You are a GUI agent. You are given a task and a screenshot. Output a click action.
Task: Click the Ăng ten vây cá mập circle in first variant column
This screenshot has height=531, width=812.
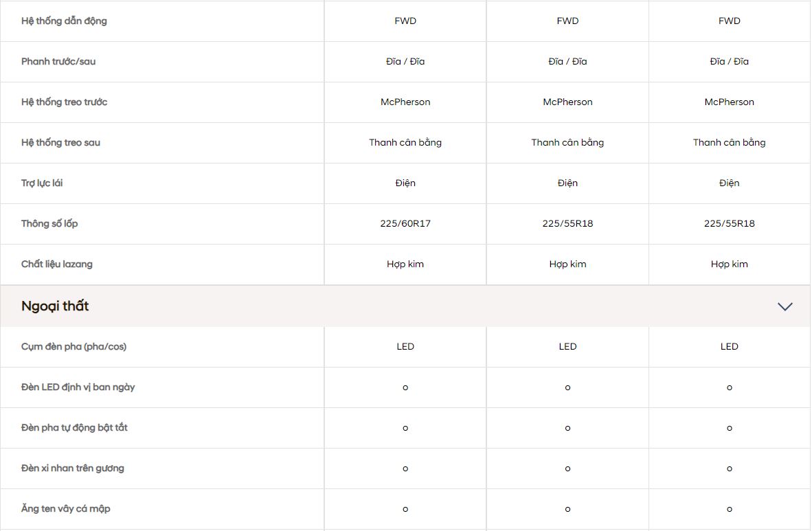tap(405, 509)
